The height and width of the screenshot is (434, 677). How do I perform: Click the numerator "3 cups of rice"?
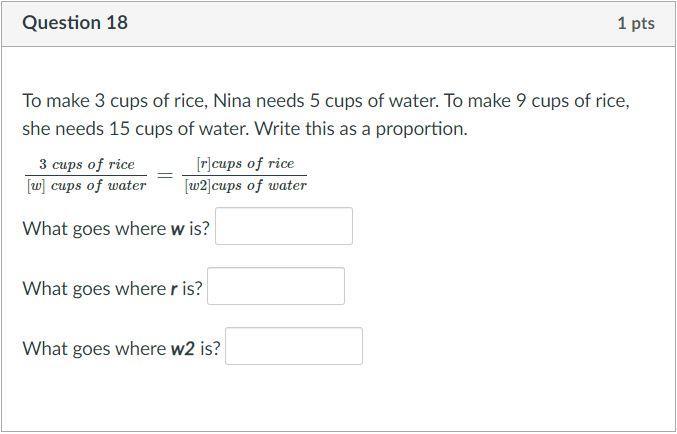[x=86, y=164]
